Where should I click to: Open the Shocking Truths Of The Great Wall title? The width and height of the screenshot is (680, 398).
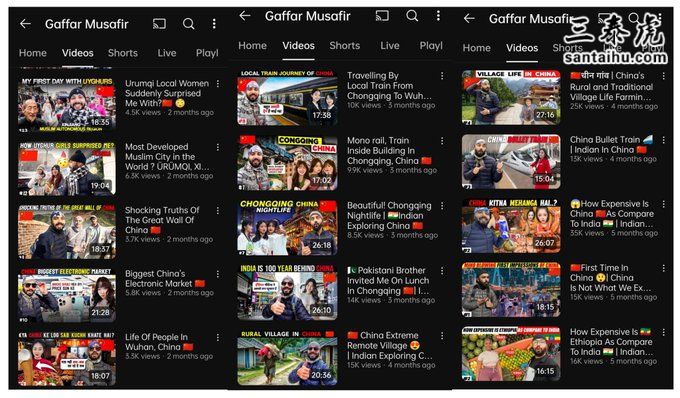coord(162,220)
